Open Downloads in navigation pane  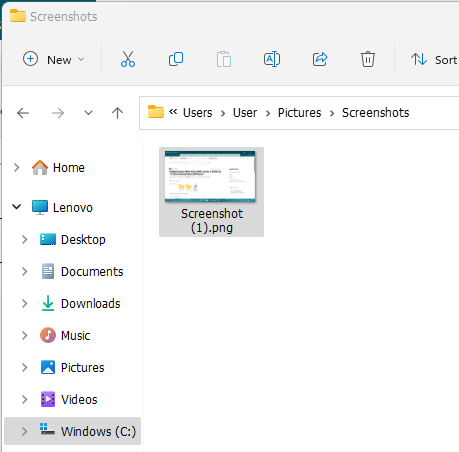[91, 304]
